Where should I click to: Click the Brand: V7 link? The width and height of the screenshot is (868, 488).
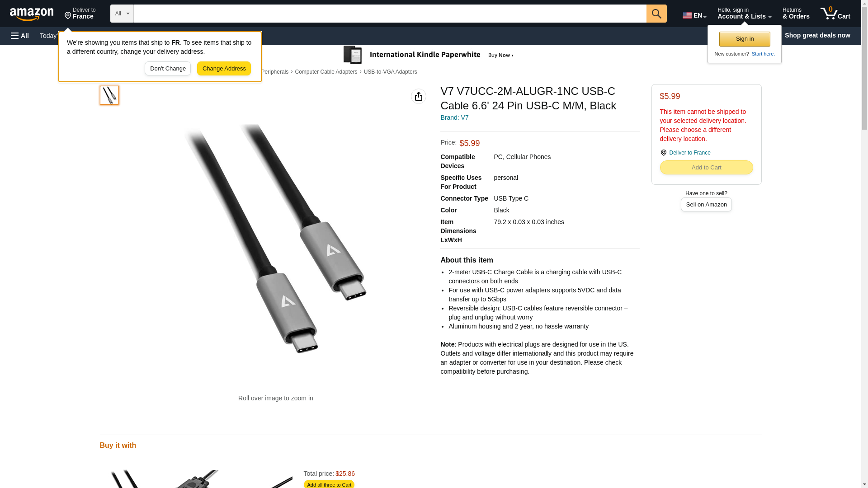(454, 117)
